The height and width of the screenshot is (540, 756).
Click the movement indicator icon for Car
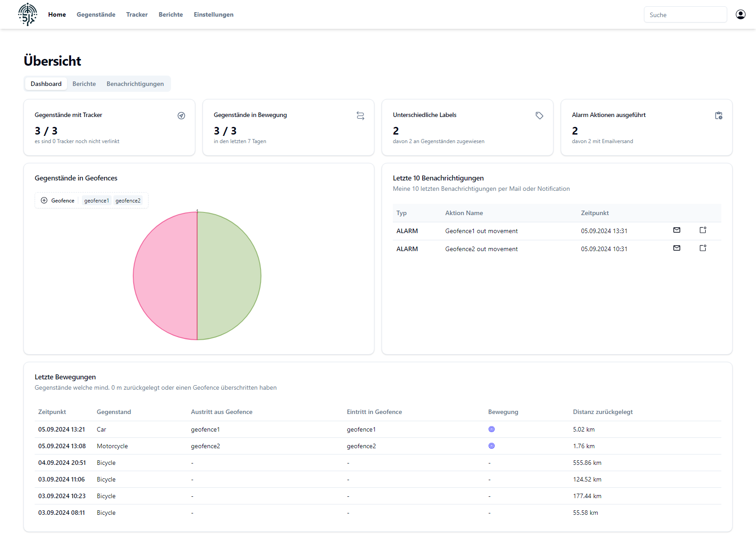(491, 429)
